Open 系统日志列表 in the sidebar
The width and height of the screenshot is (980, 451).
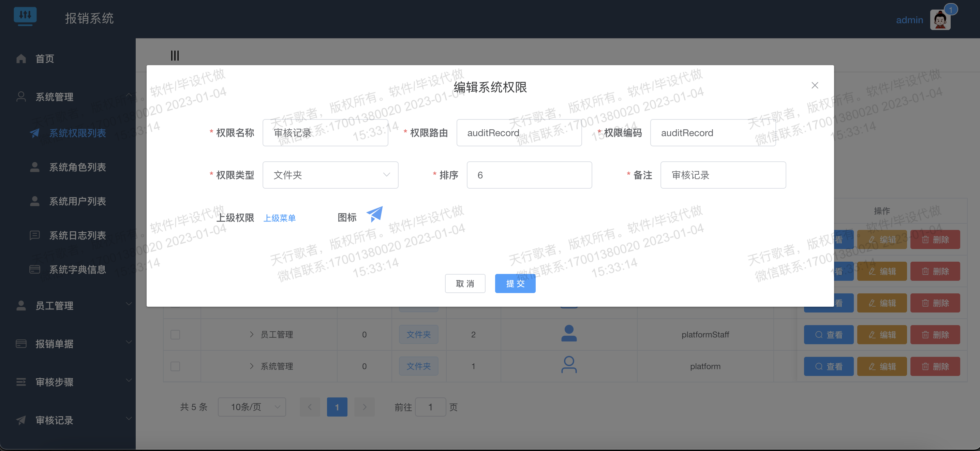(77, 235)
